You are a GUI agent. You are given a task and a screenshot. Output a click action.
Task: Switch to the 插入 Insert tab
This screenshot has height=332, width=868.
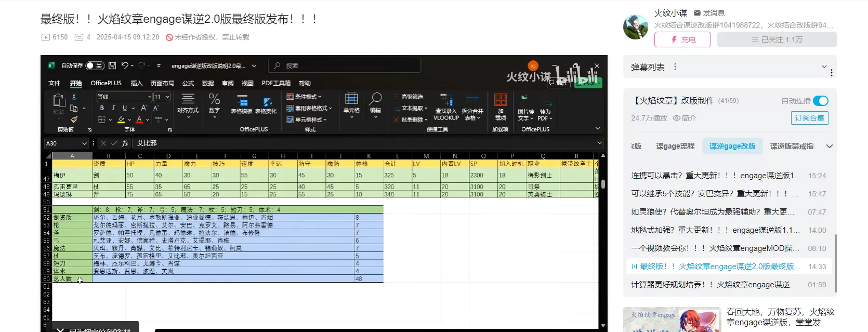pos(137,83)
